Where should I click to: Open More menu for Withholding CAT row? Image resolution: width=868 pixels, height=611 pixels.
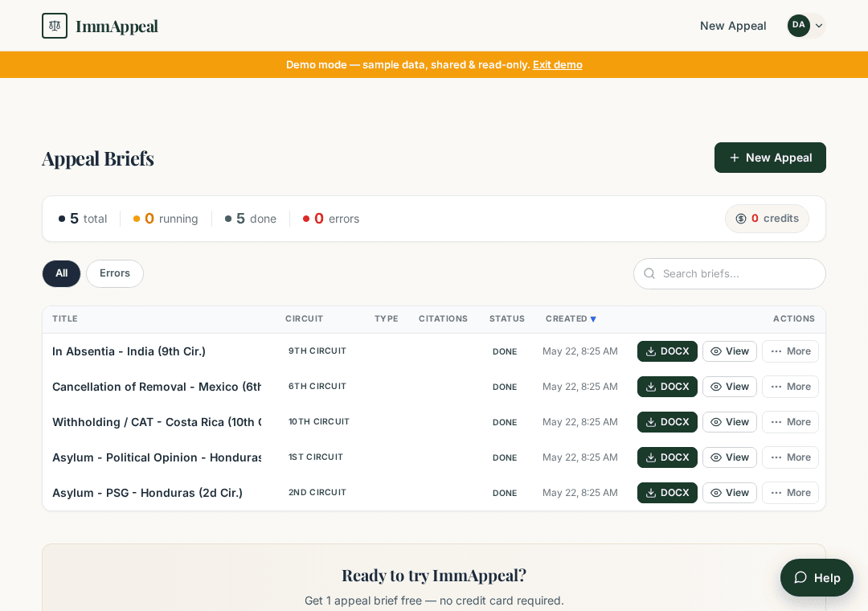tap(790, 422)
